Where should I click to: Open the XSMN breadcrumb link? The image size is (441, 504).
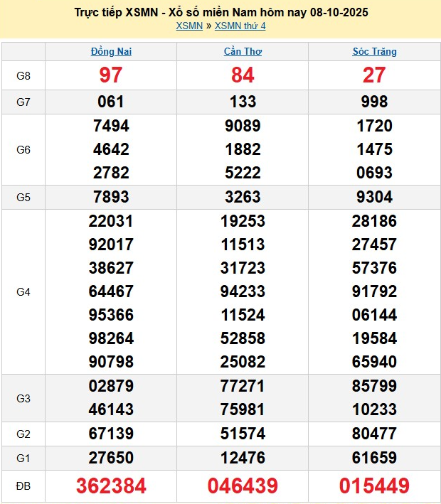(x=188, y=26)
